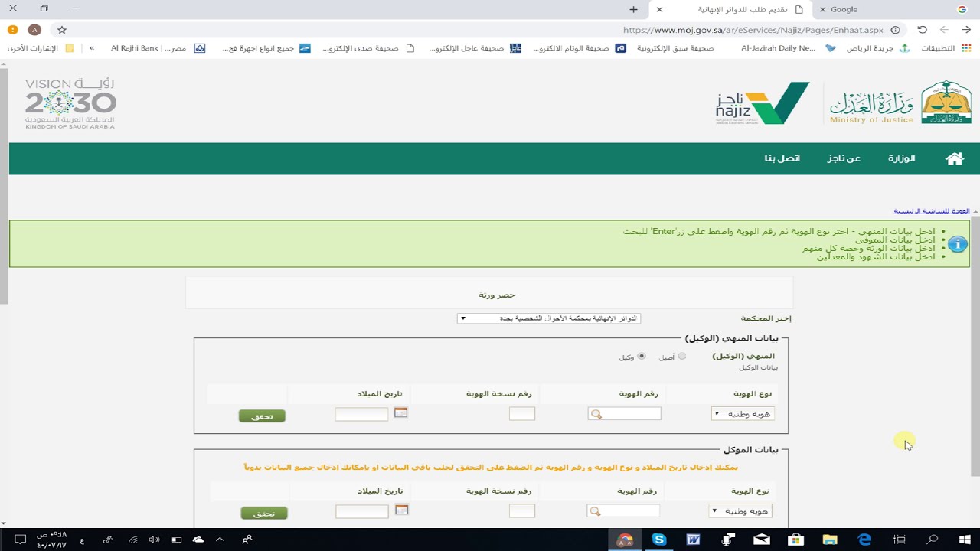The image size is (980, 551).
Task: Click the browser address bar URL
Action: click(x=753, y=30)
